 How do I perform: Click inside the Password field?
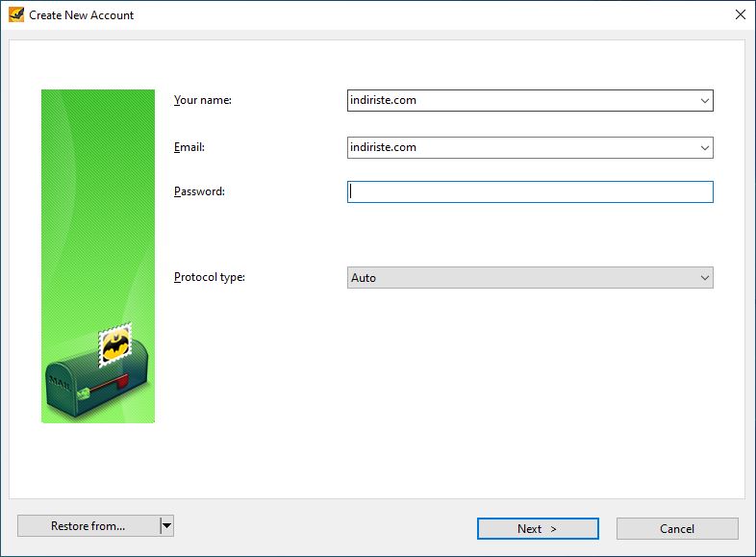click(530, 192)
